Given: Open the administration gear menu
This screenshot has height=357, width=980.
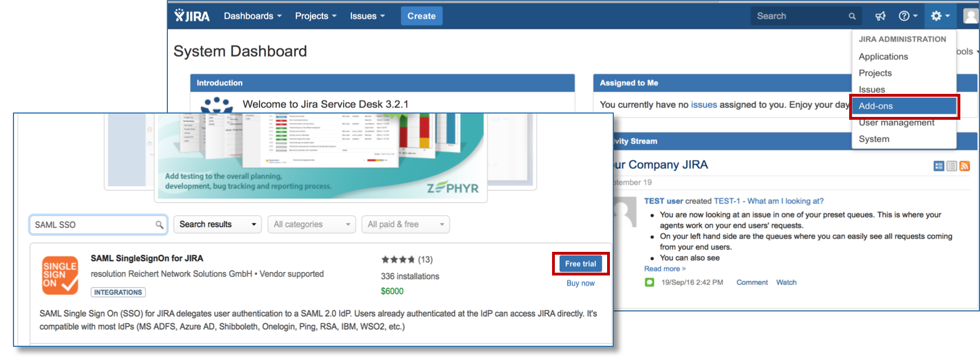Looking at the screenshot, I should 940,16.
